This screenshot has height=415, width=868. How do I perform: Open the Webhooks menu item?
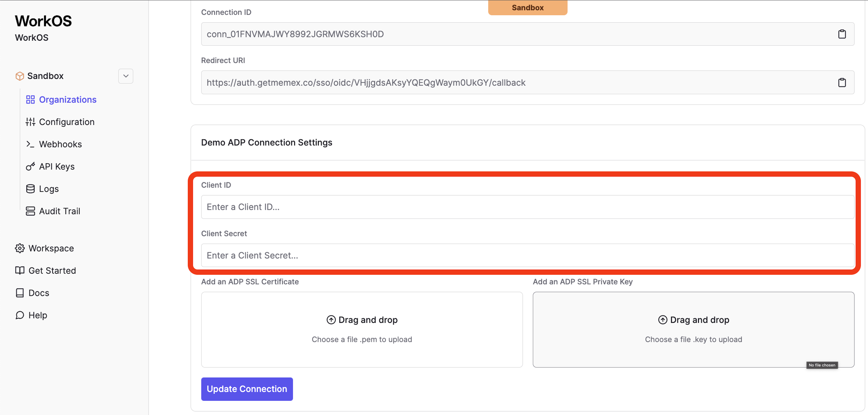tap(60, 144)
